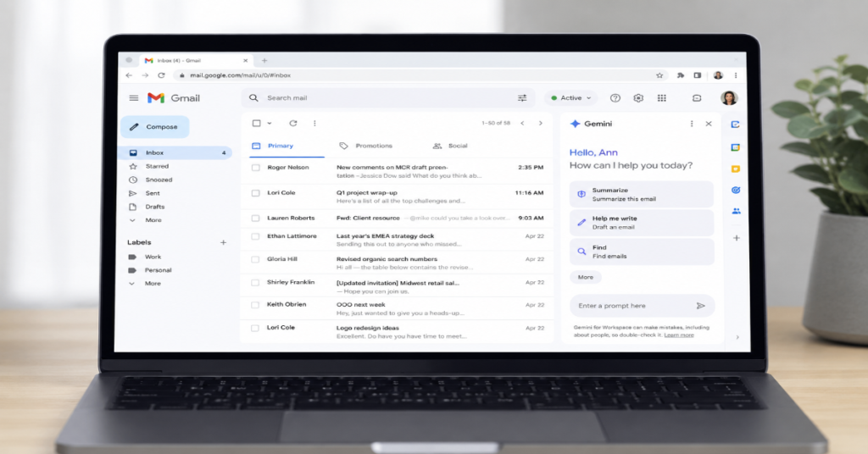The image size is (868, 454).
Task: Click the Gmail logo
Action: 173,98
